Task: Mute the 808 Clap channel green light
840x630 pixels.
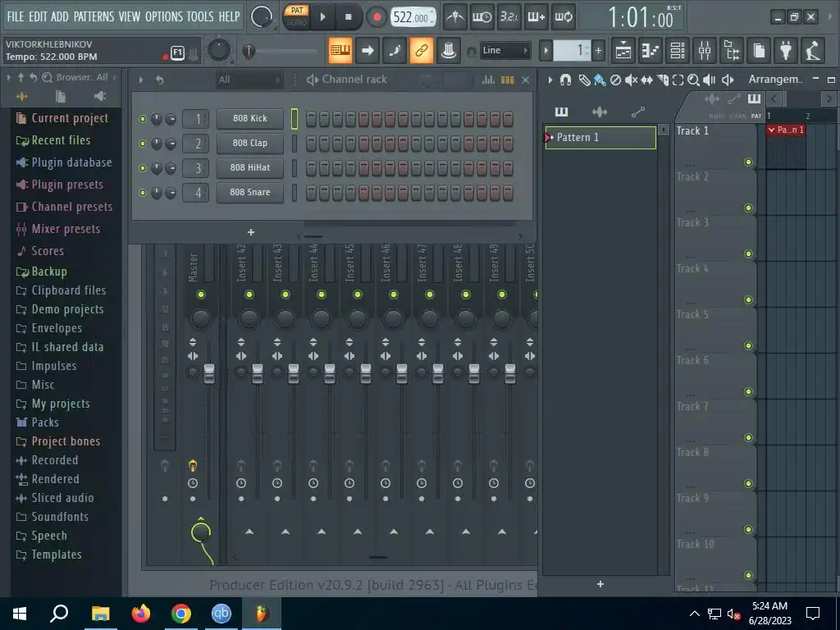Action: pos(143,144)
